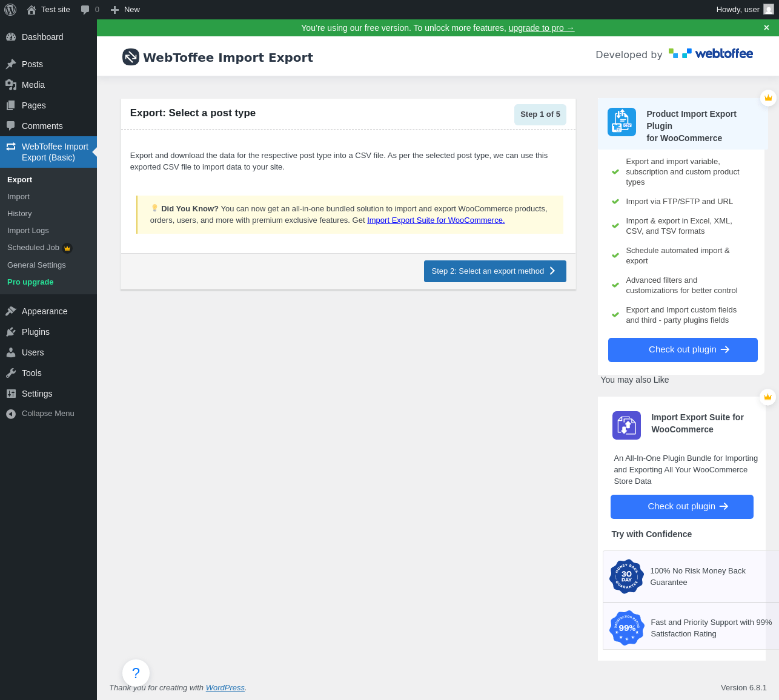The width and height of the screenshot is (779, 700).
Task: Open the New content dropdown
Action: click(125, 10)
